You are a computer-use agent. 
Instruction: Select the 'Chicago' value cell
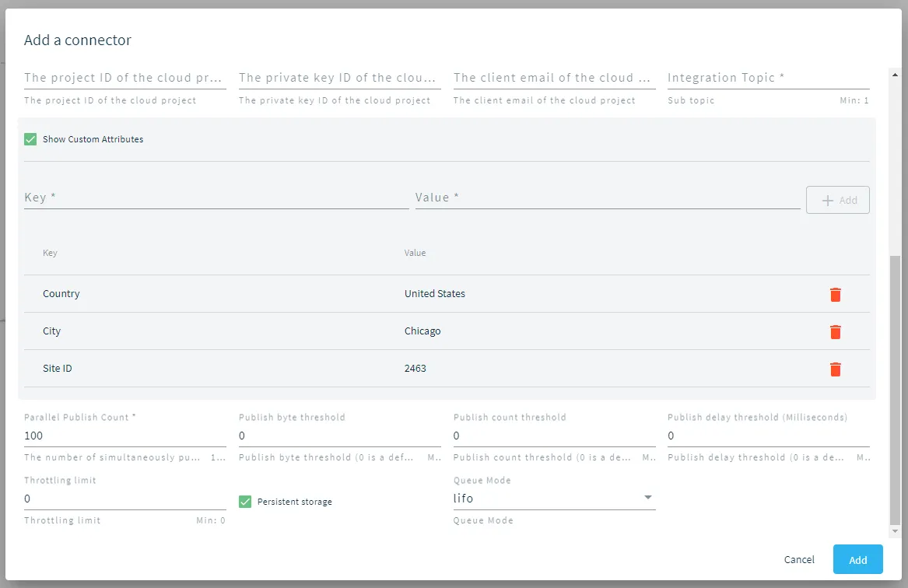[422, 331]
